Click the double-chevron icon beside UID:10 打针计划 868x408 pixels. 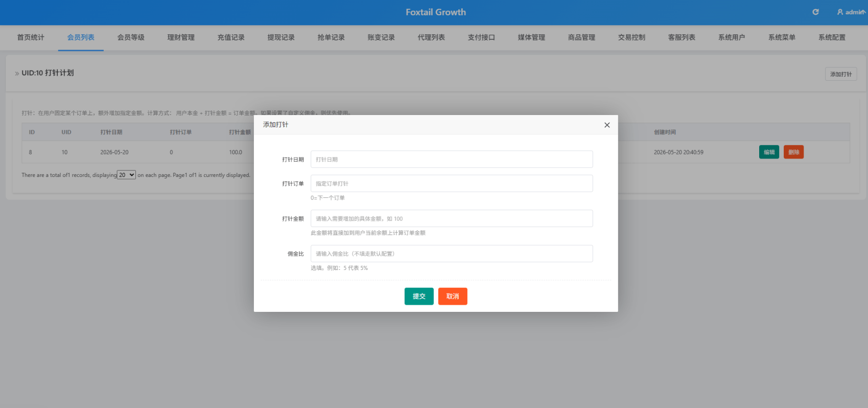click(x=17, y=74)
